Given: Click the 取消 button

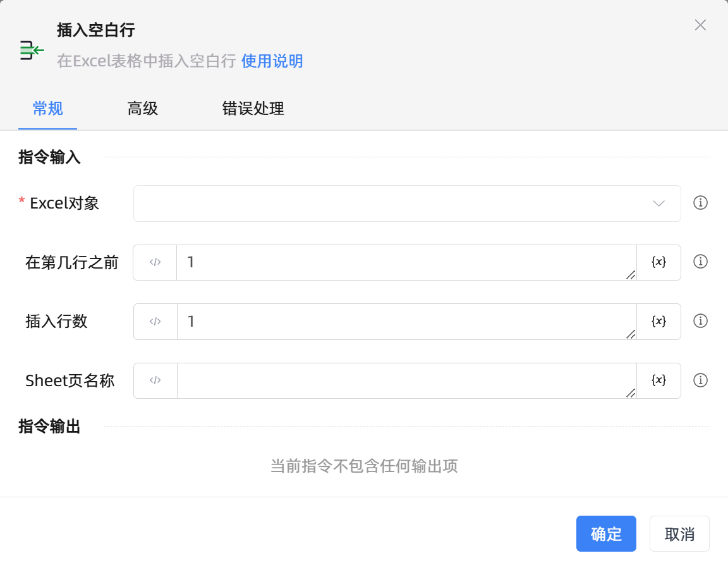Looking at the screenshot, I should [x=679, y=534].
